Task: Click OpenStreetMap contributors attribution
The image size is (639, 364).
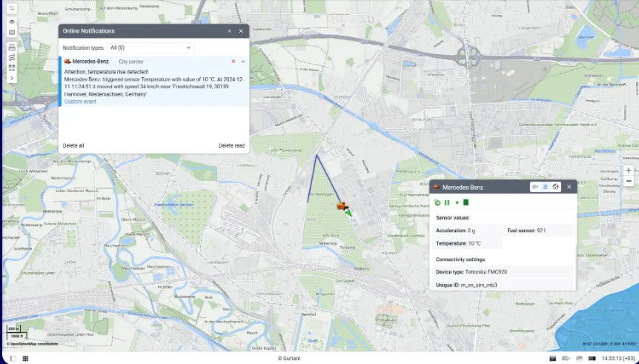Action: pos(32,344)
